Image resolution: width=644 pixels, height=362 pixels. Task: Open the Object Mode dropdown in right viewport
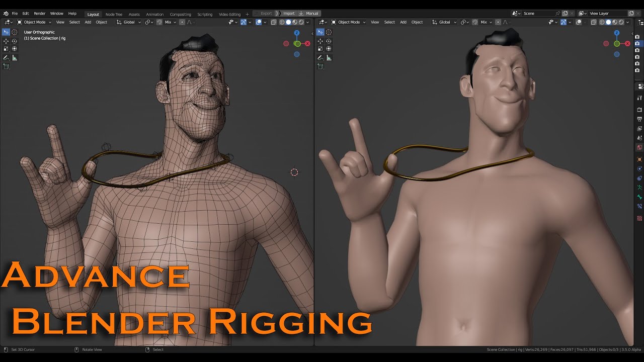point(348,22)
